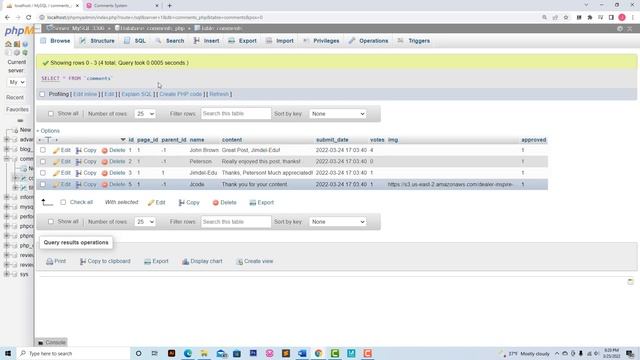Go back in browser history
This screenshot has width=640, height=360.
coord(7,18)
